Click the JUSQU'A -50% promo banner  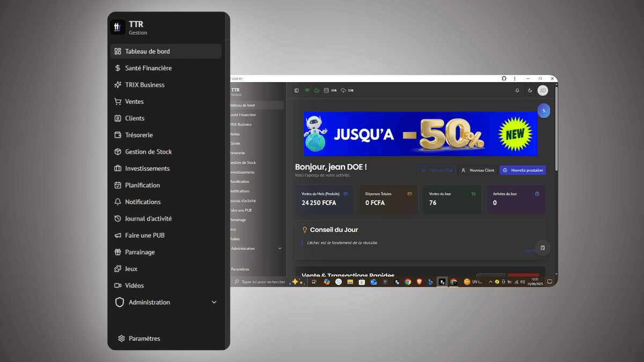pyautogui.click(x=420, y=134)
